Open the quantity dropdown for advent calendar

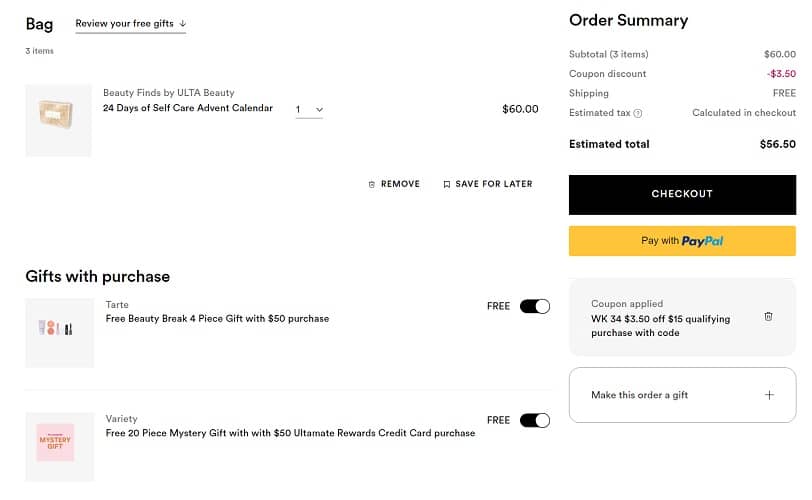pos(309,109)
